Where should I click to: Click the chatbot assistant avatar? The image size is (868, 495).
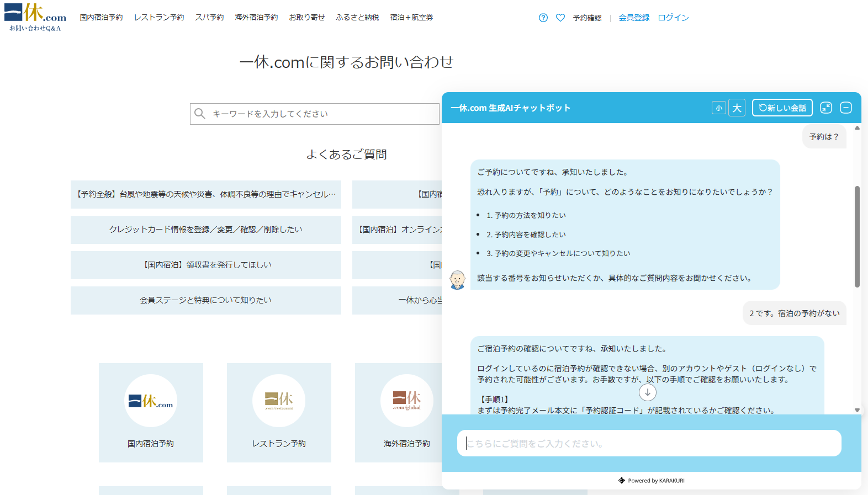[457, 280]
